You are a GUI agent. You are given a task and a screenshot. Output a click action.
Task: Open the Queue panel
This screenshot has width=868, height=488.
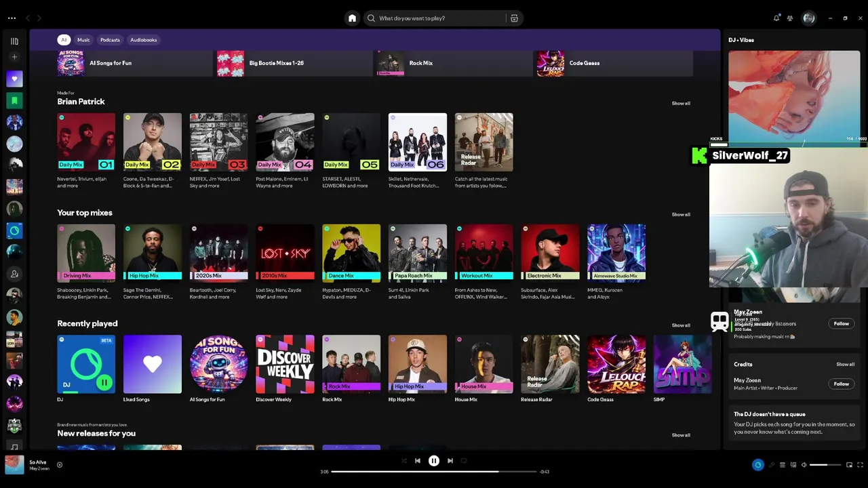point(782,465)
